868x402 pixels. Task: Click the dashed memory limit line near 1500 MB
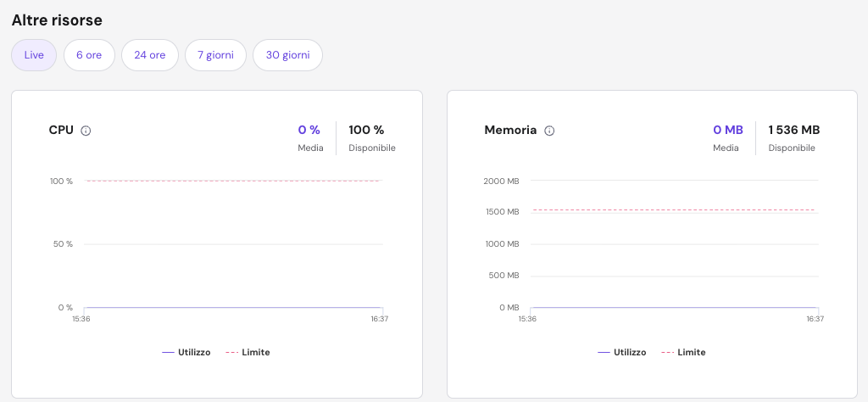pos(674,209)
